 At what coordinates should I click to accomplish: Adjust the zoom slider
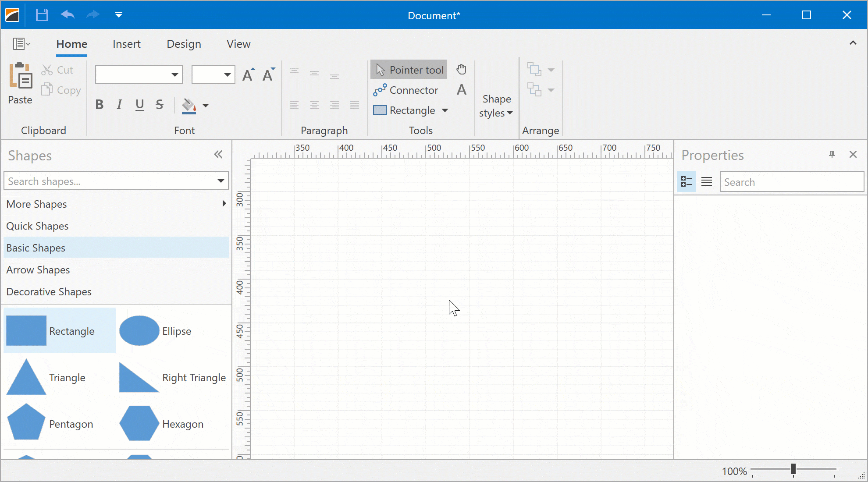(x=793, y=470)
